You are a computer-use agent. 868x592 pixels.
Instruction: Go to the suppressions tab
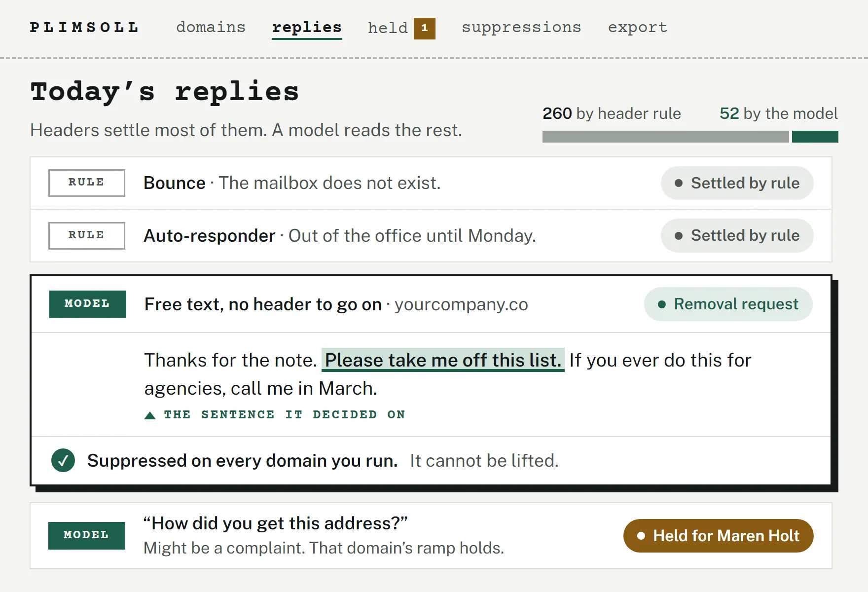pyautogui.click(x=521, y=28)
